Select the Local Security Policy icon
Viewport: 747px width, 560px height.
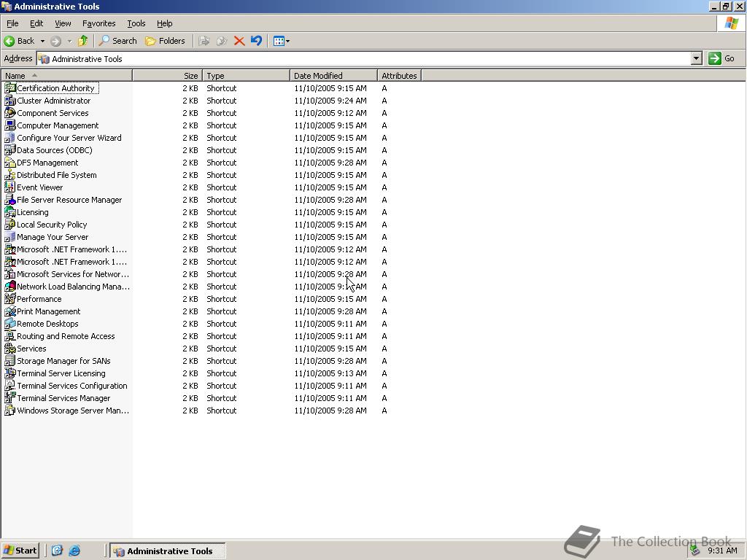tap(9, 225)
